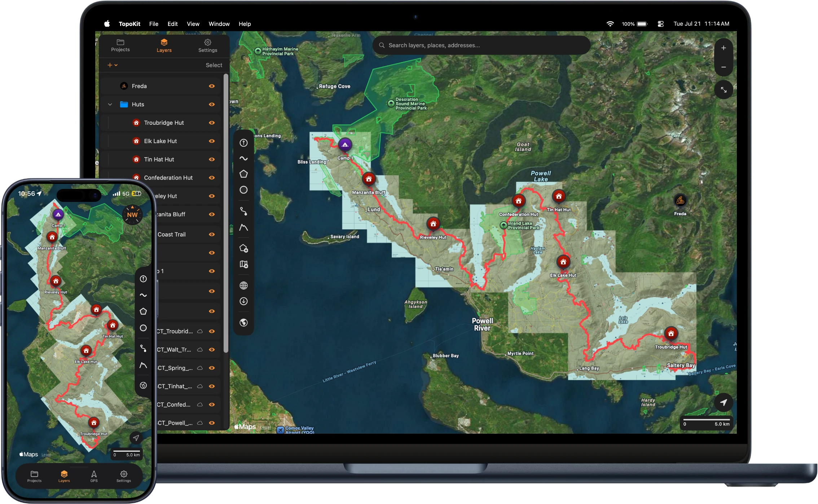Toggle visibility of CT_Walt_Tr... layer
Image resolution: width=818 pixels, height=504 pixels.
(x=212, y=350)
